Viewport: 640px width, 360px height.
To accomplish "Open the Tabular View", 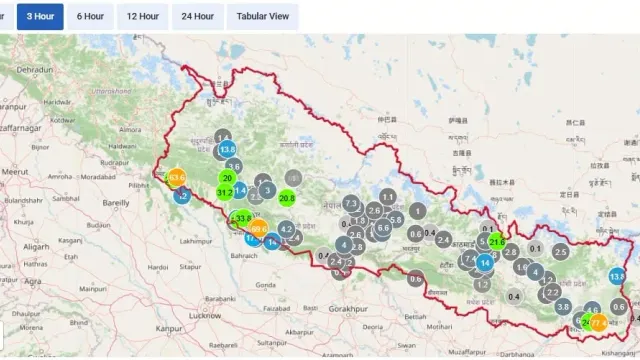I will (262, 17).
